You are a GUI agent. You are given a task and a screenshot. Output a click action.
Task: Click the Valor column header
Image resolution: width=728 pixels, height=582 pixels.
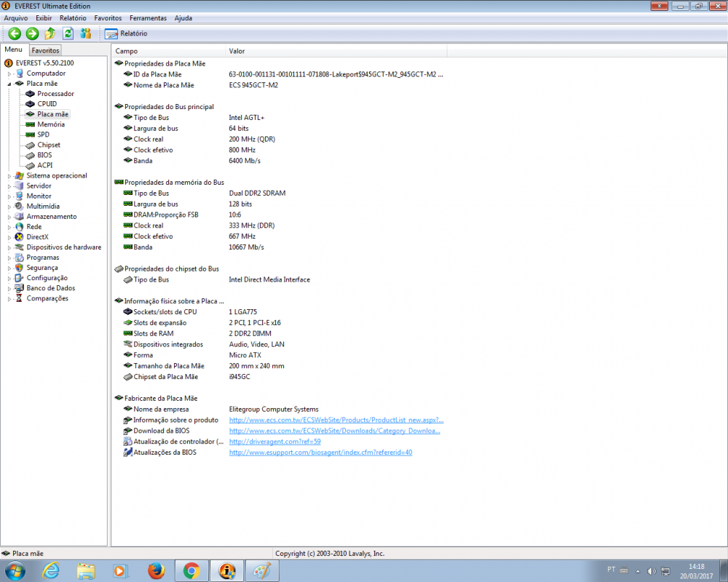(237, 51)
